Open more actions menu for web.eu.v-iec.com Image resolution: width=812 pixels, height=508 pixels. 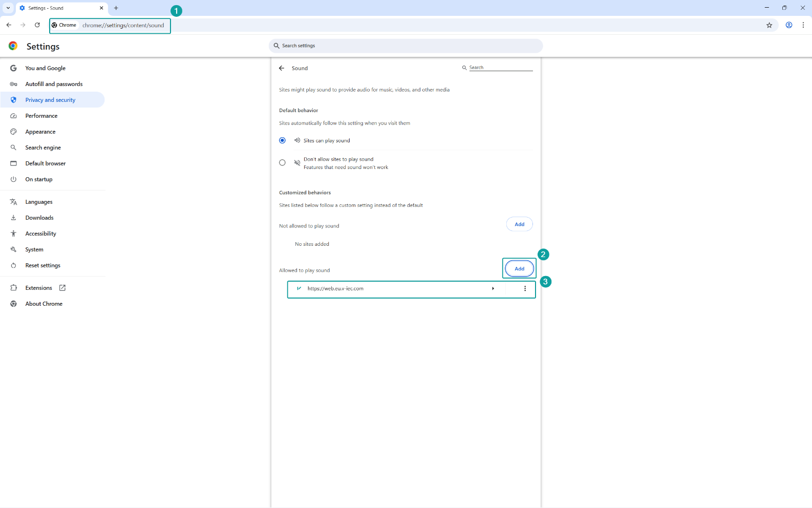click(525, 289)
